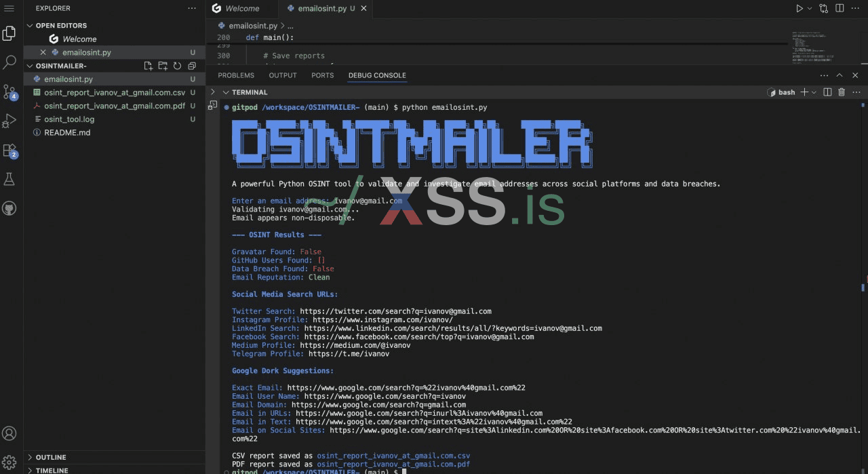Image resolution: width=868 pixels, height=474 pixels.
Task: Open the GitHub view in activity bar
Action: click(9, 208)
